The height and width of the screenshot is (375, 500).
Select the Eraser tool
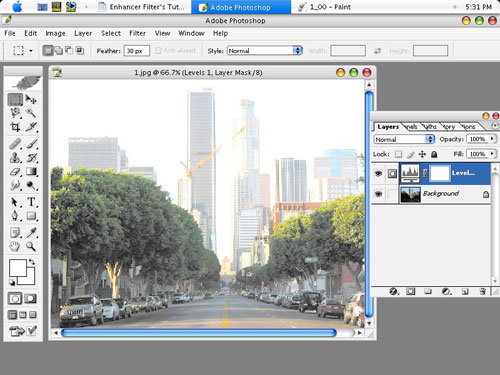[15, 172]
